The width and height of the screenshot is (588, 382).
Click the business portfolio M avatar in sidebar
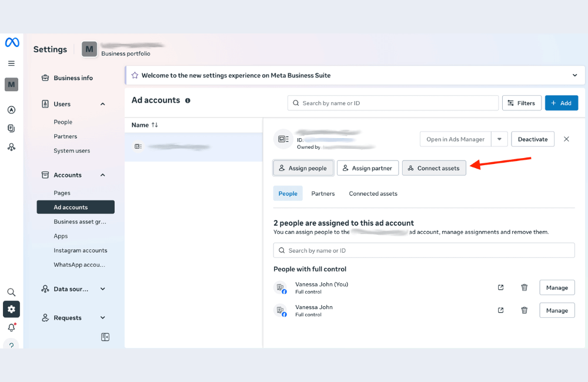(11, 84)
